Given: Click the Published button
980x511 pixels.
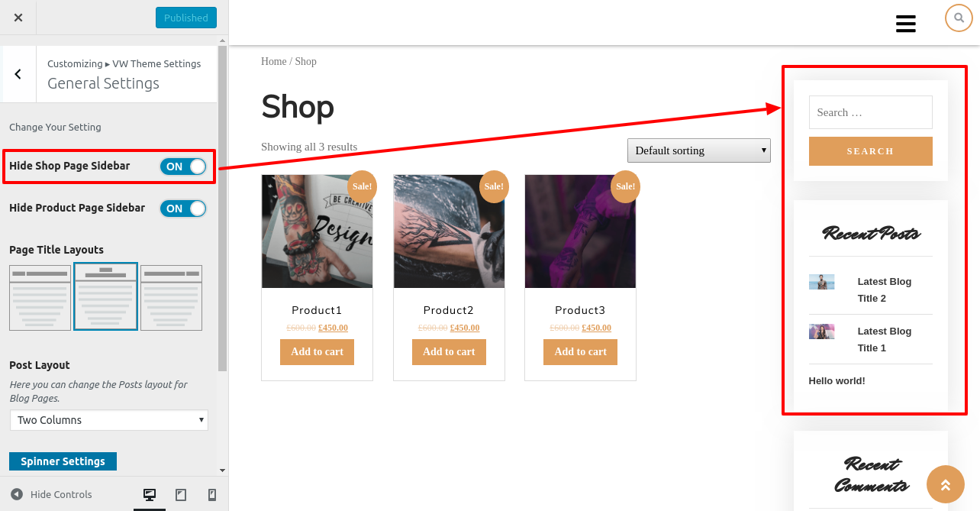Looking at the screenshot, I should coord(186,18).
